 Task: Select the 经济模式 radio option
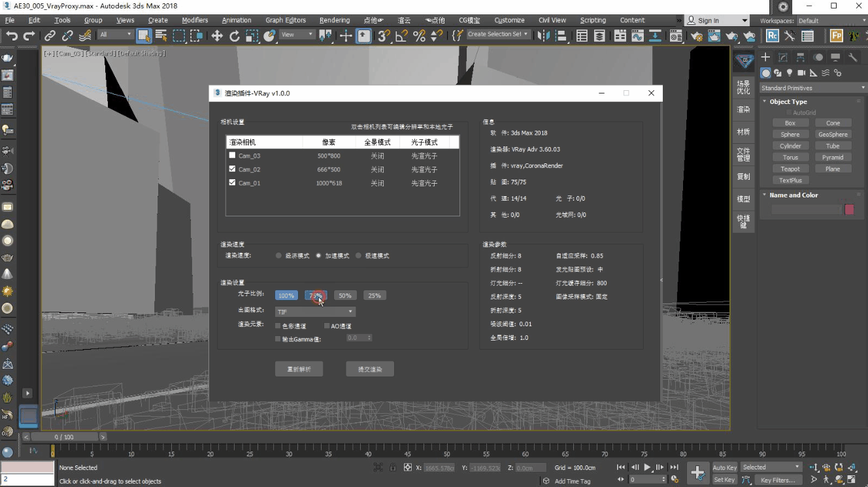(x=279, y=256)
